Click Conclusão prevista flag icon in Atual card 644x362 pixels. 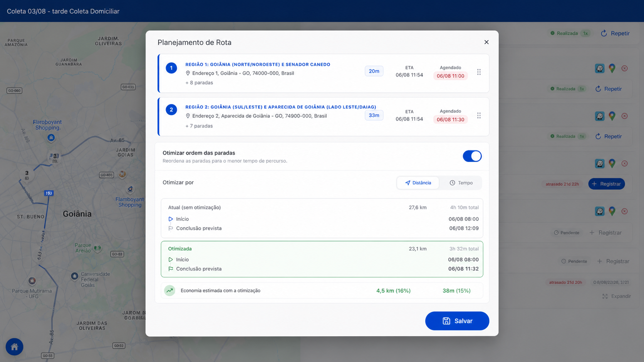click(171, 228)
